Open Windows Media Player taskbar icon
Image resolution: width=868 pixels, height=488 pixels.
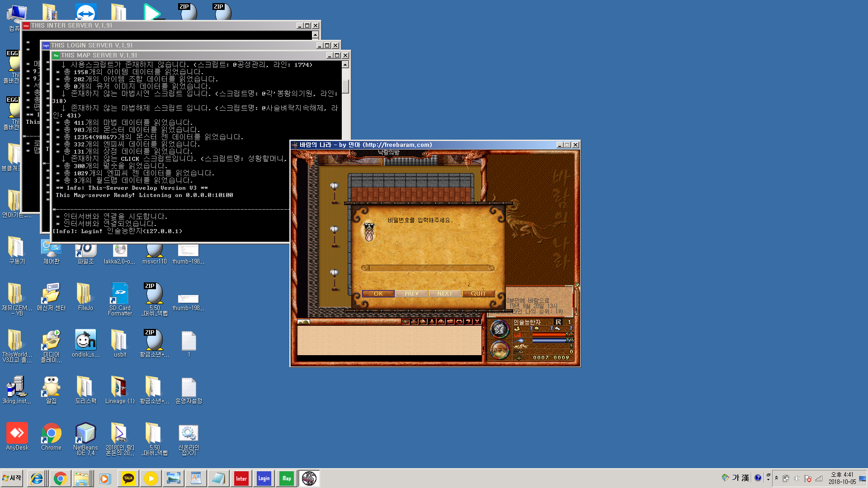tap(105, 479)
